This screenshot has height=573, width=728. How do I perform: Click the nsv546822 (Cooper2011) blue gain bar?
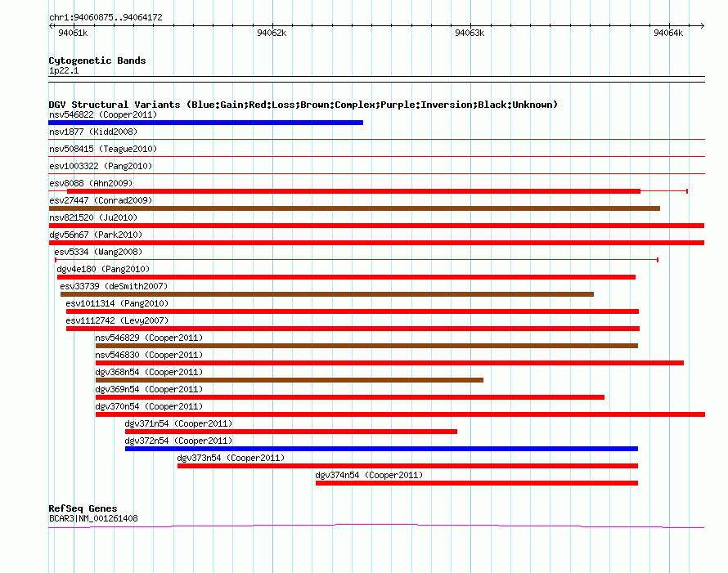coord(205,123)
